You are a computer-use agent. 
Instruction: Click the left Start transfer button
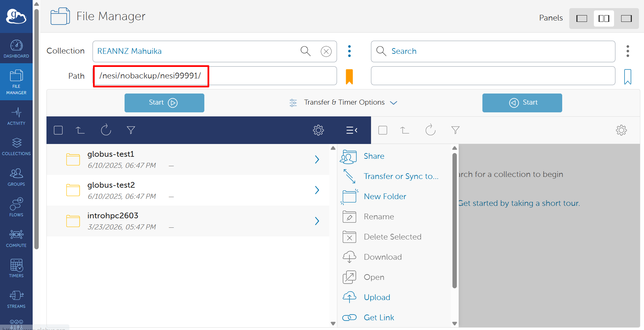click(x=164, y=103)
